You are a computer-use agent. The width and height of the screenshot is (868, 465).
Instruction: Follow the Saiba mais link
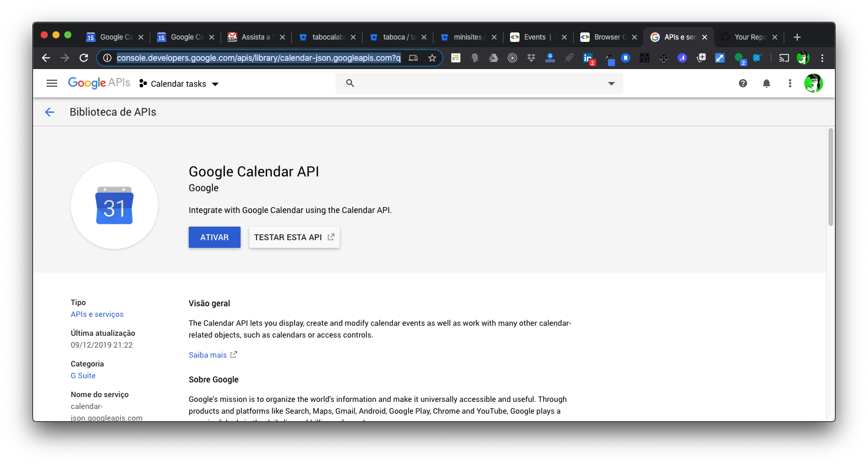[213, 355]
